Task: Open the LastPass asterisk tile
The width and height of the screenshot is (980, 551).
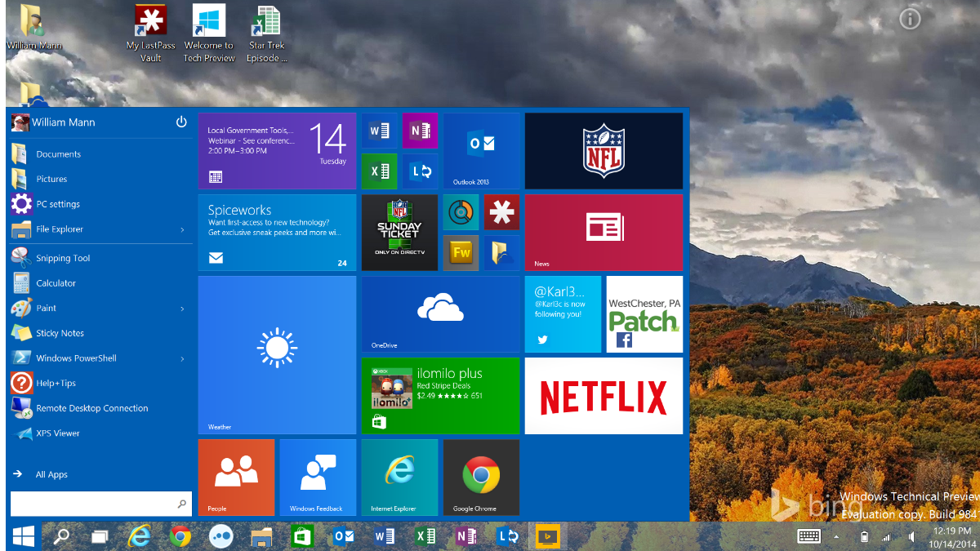Action: (501, 212)
